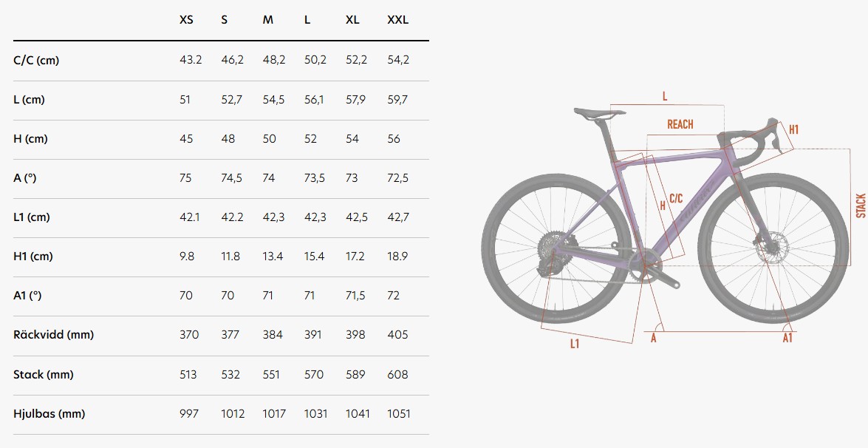
Task: Click the REACH label on bike diagram
Action: (x=680, y=125)
